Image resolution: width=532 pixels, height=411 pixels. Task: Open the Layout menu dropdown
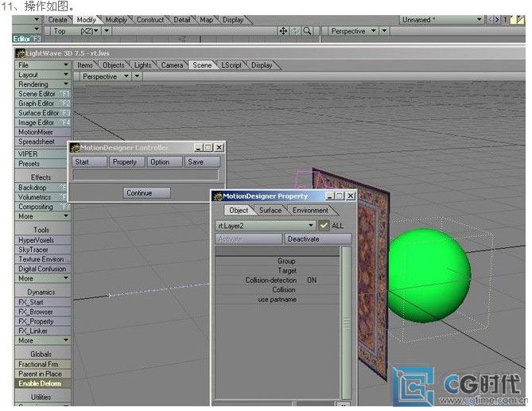coord(43,75)
